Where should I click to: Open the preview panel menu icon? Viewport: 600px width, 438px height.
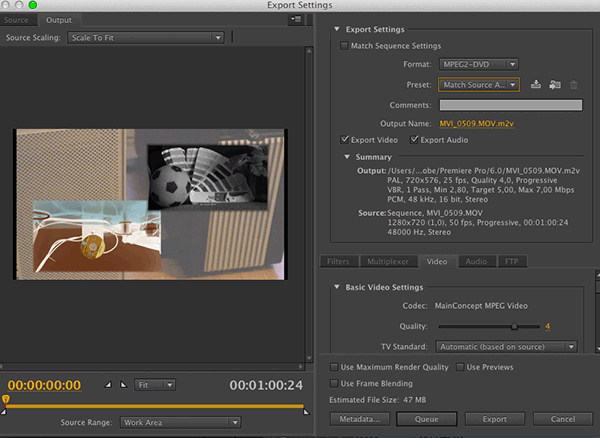coord(296,19)
